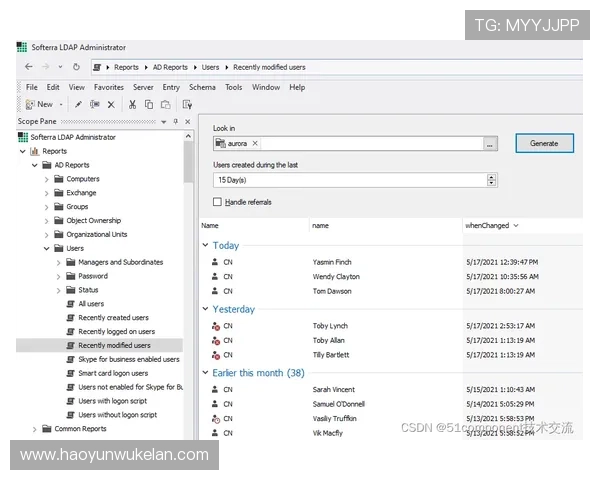The image size is (600, 480).
Task: Collapse the Users node in Scope Pane
Action: 46,248
